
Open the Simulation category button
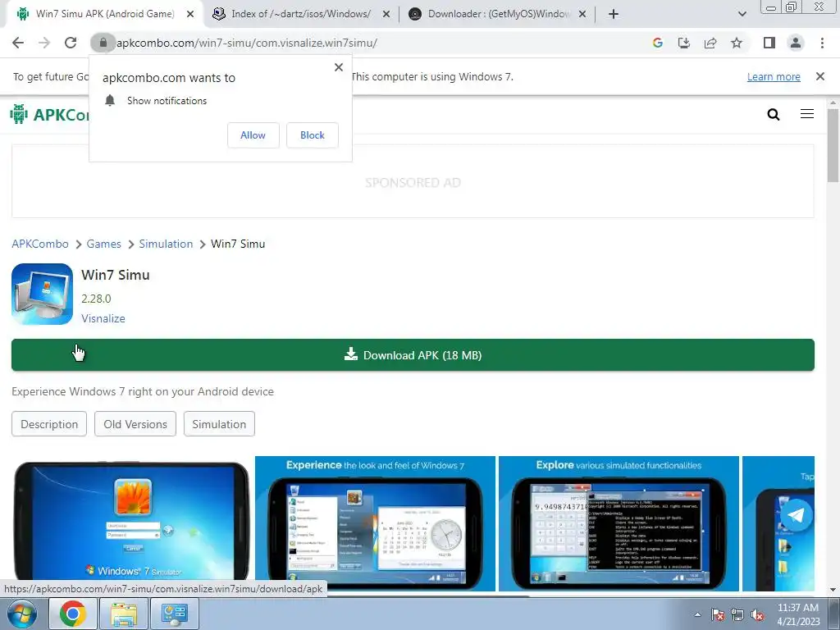[x=219, y=424]
